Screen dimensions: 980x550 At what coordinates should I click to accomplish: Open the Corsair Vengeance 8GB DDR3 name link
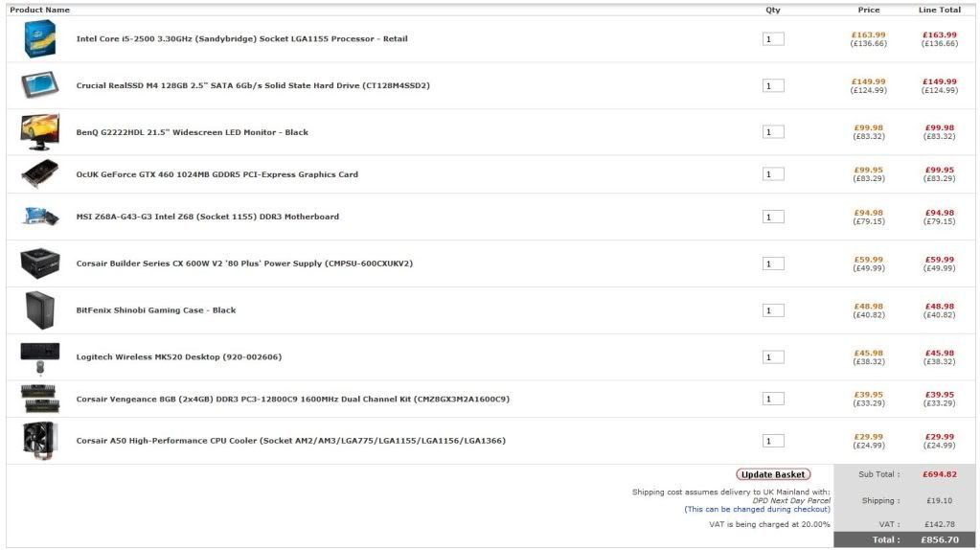pos(292,399)
